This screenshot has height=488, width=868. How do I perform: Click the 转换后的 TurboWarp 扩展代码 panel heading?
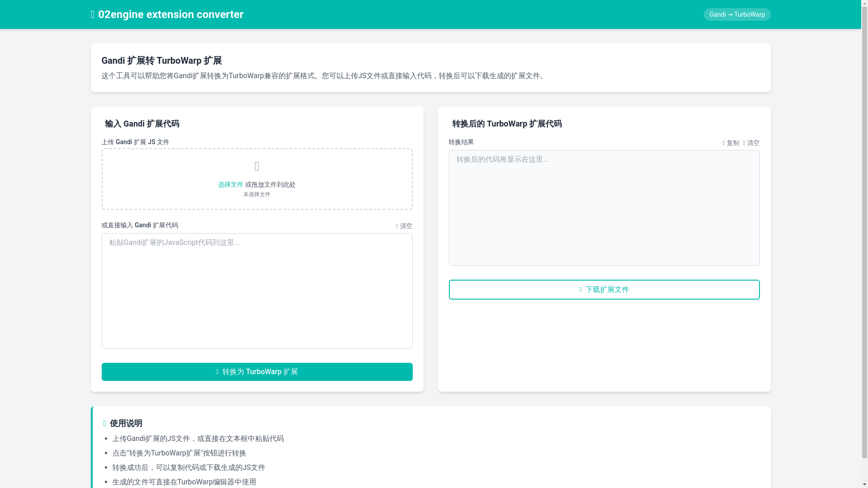(x=506, y=124)
